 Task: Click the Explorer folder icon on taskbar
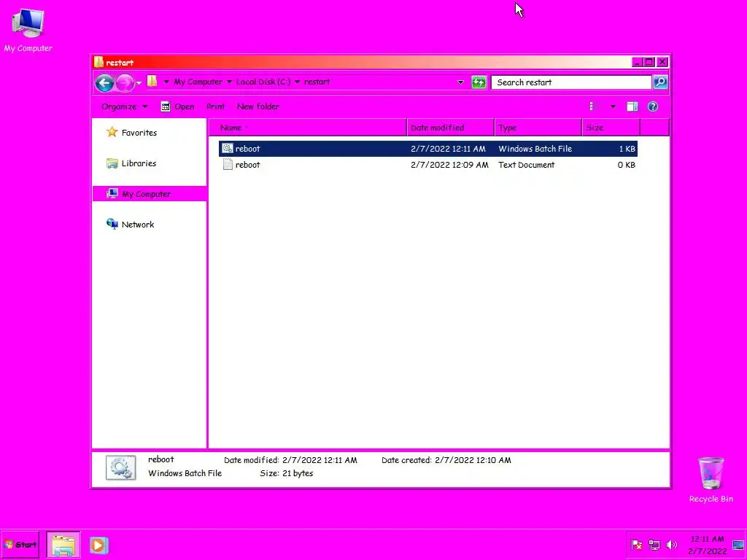[63, 545]
